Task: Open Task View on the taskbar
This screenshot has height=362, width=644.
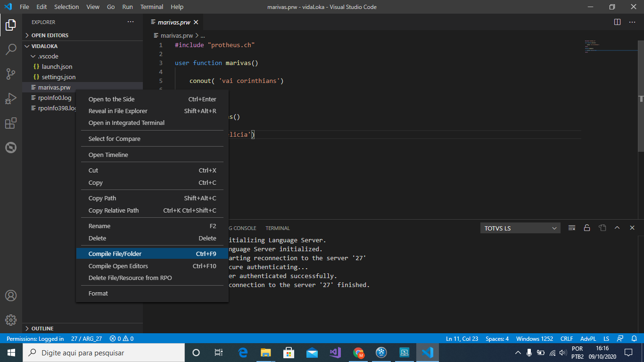Action: coord(219,353)
